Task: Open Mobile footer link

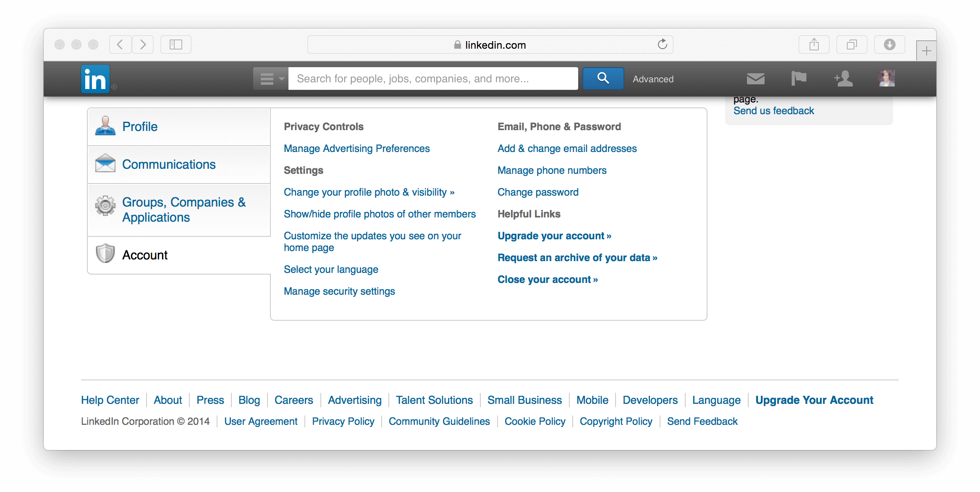Action: coord(592,400)
